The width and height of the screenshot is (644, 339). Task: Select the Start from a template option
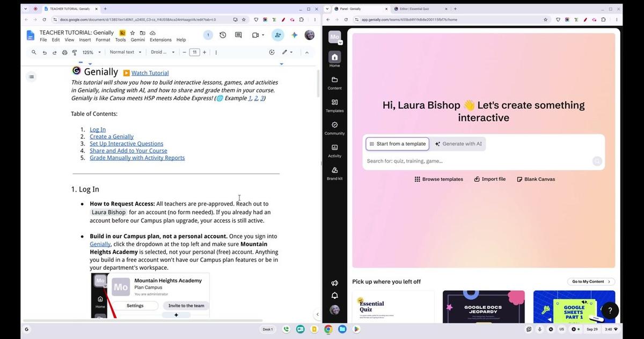[398, 144]
